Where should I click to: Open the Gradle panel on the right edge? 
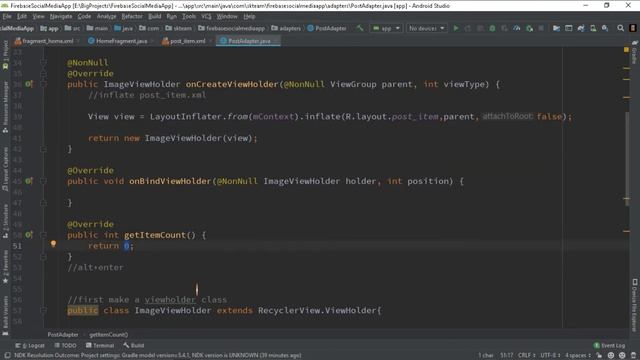point(634,52)
